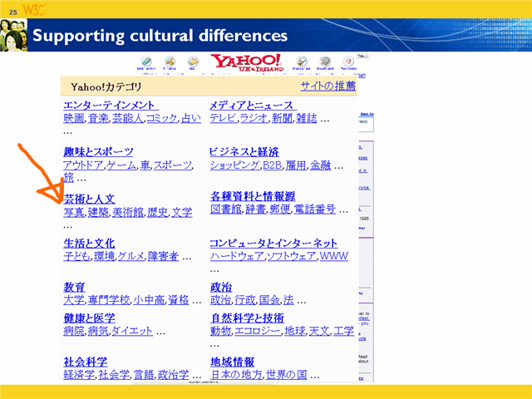Open the 健康と医学 category heading

tap(89, 318)
